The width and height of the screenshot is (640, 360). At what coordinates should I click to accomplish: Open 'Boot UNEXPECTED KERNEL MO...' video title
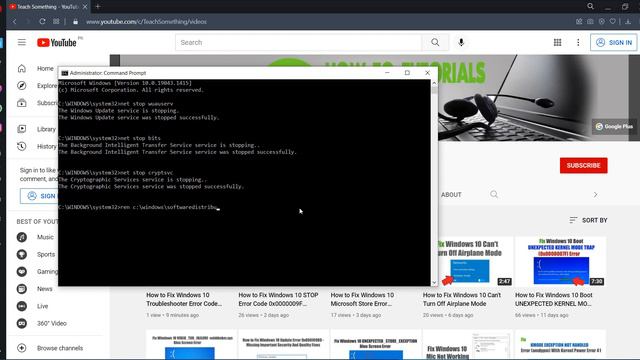click(x=553, y=299)
